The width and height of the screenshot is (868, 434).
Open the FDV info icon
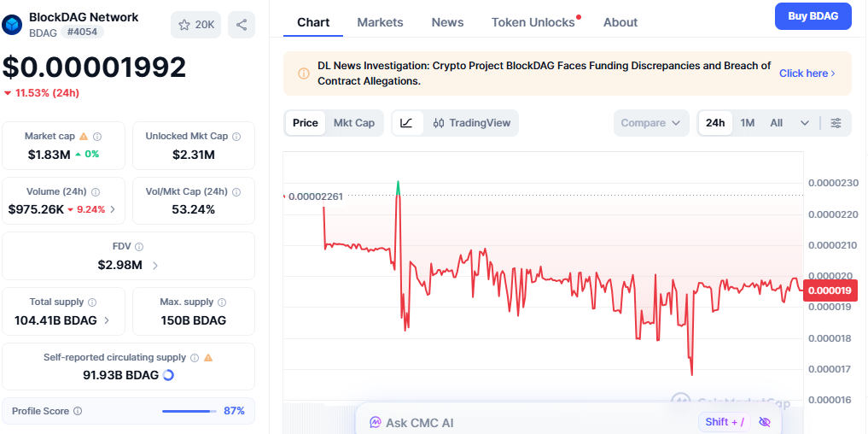point(139,247)
